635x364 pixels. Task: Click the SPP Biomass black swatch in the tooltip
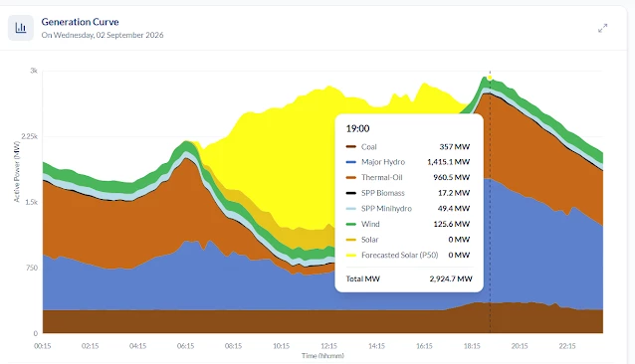point(350,193)
